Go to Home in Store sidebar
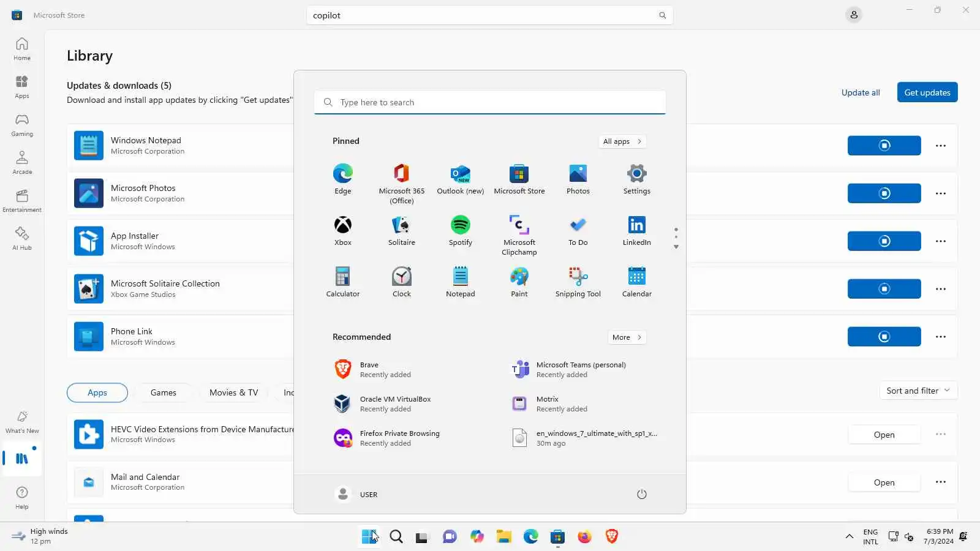 tap(22, 49)
